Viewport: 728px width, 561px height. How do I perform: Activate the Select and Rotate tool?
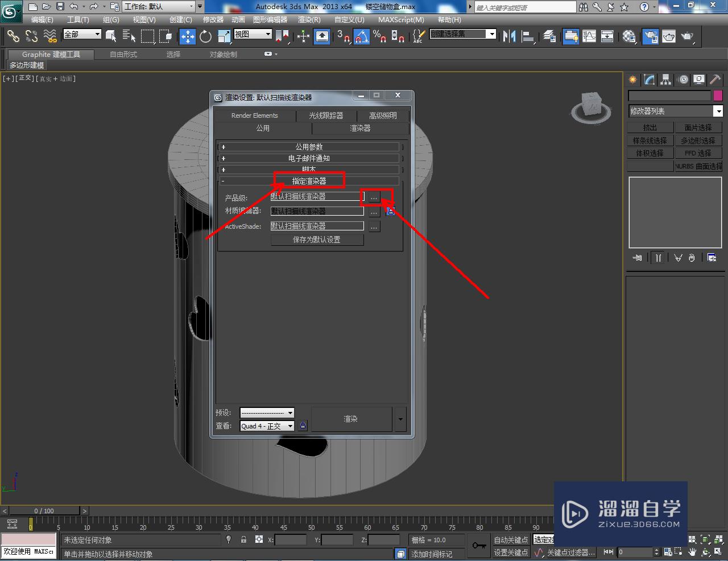pyautogui.click(x=206, y=36)
